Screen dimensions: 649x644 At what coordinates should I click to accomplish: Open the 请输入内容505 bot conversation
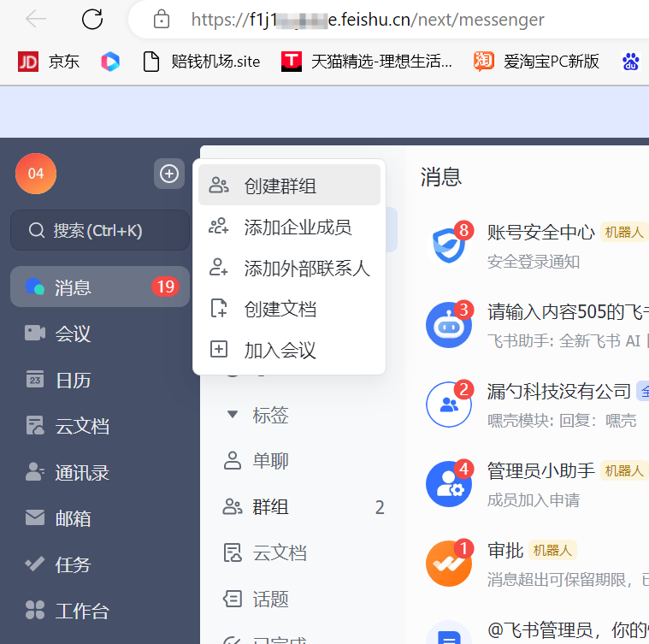point(534,325)
